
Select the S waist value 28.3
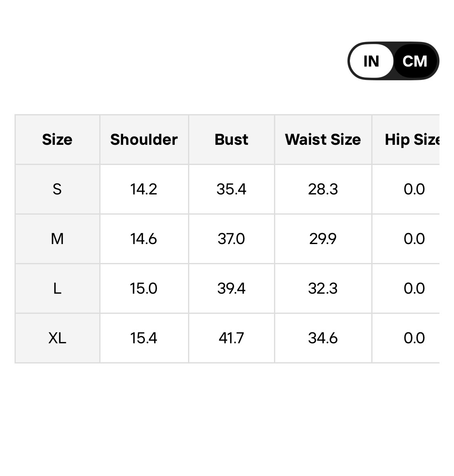point(323,189)
